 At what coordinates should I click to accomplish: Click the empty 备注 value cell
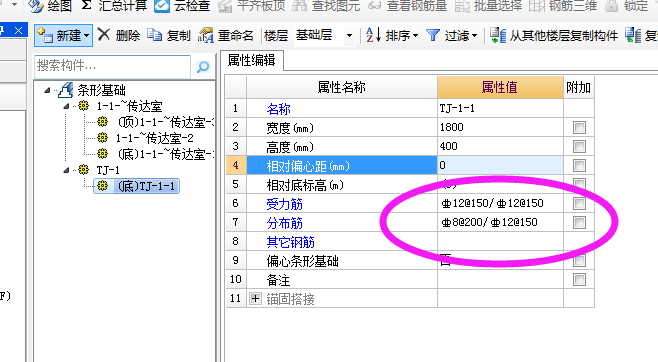pyautogui.click(x=500, y=279)
